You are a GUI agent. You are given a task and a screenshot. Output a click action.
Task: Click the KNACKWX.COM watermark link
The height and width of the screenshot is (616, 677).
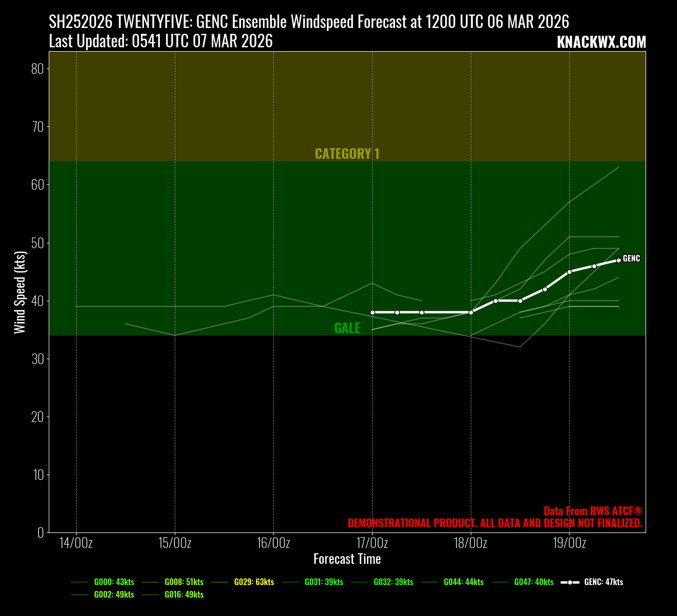(601, 42)
